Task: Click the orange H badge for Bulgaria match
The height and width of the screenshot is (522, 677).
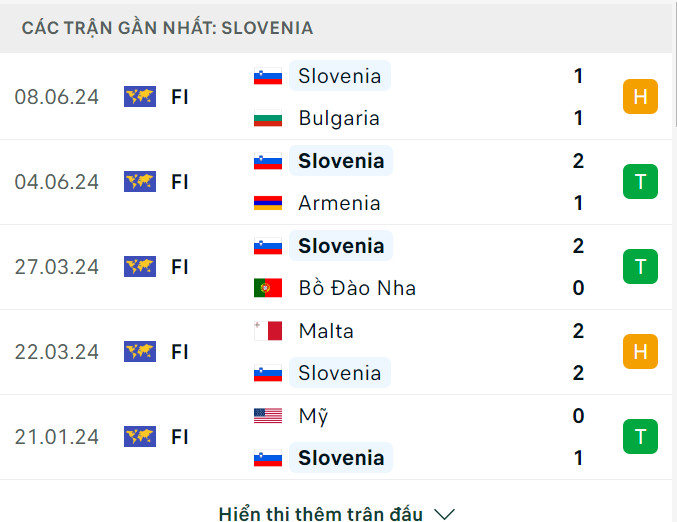Action: coord(640,97)
